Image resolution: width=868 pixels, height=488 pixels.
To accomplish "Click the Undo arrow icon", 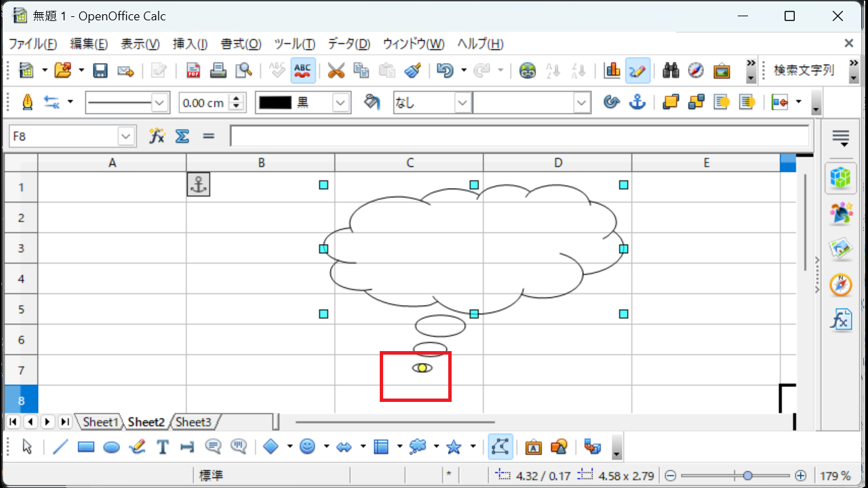I will (x=445, y=70).
